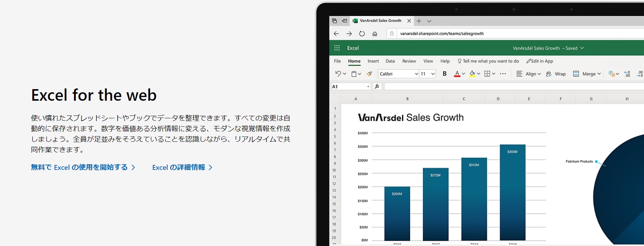
Task: Click the Wrap text label
Action: [x=560, y=74]
